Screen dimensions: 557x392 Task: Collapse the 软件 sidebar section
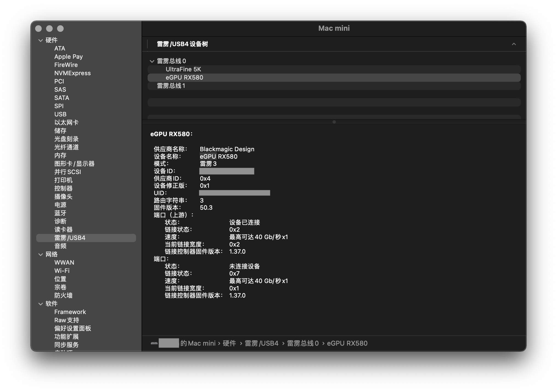click(41, 304)
